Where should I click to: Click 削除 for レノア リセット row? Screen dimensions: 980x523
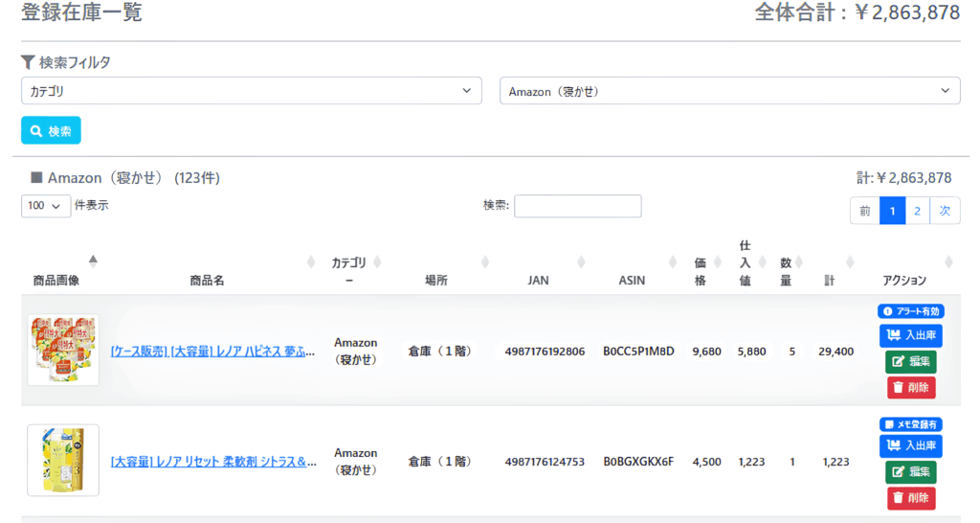click(x=910, y=497)
